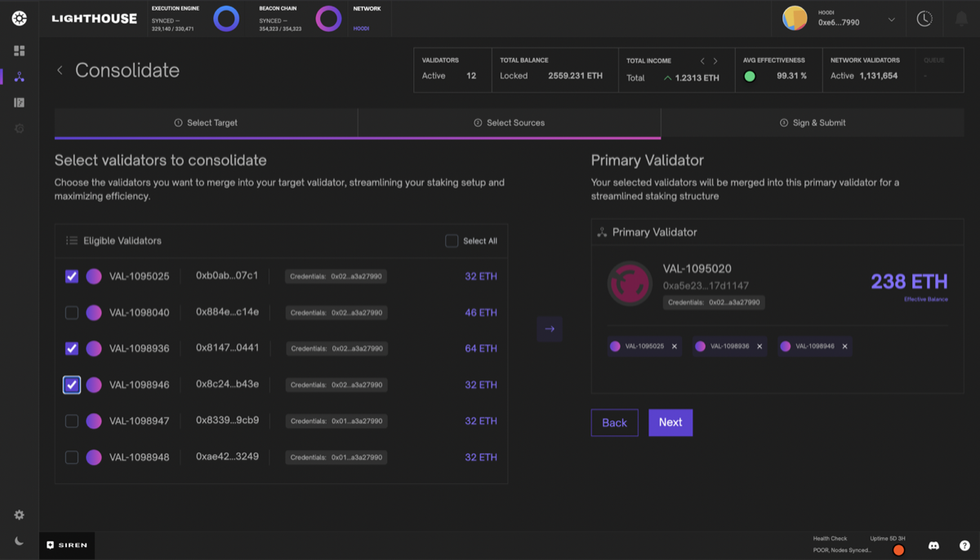The width and height of the screenshot is (980, 560).
Task: Switch to the Select Target tab
Action: click(x=206, y=122)
